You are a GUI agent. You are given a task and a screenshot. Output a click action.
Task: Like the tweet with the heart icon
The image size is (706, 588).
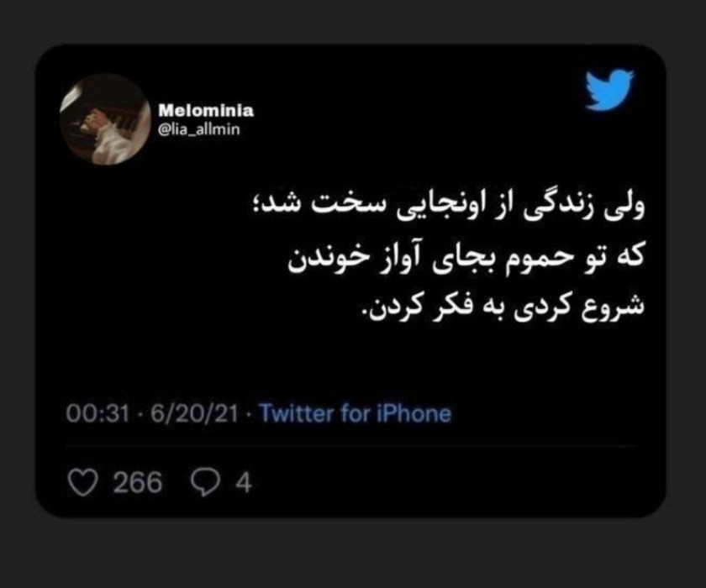83,483
